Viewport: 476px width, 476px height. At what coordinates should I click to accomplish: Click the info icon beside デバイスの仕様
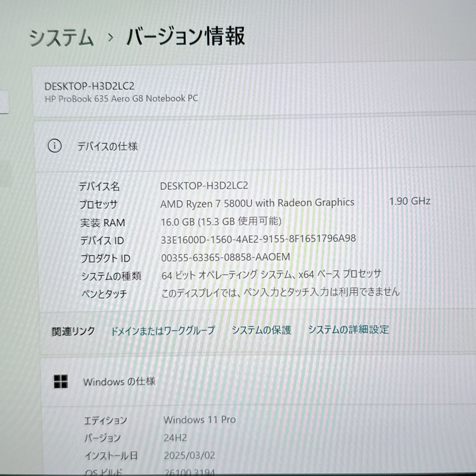pos(55,146)
